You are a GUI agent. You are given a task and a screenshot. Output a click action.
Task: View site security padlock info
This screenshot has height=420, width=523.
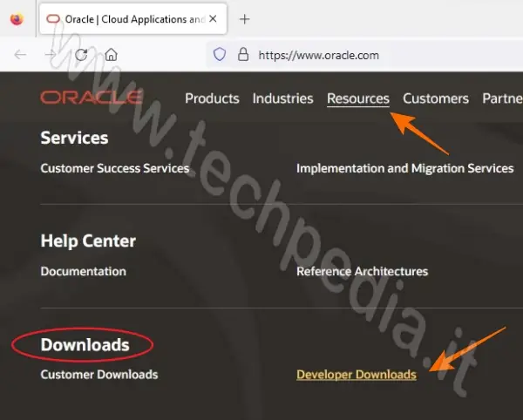coord(243,54)
